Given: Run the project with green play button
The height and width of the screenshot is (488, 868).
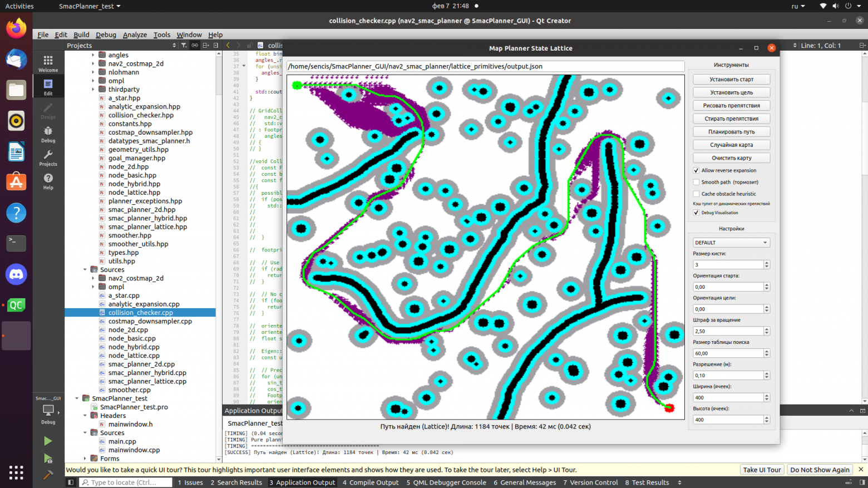Looking at the screenshot, I should pos(48,441).
